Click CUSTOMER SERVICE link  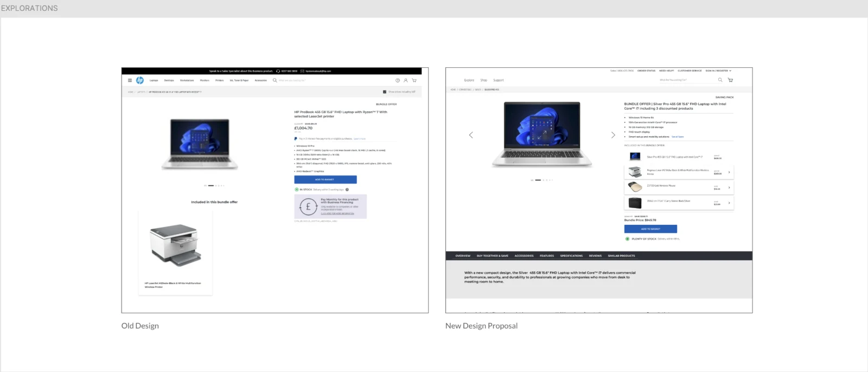(690, 71)
